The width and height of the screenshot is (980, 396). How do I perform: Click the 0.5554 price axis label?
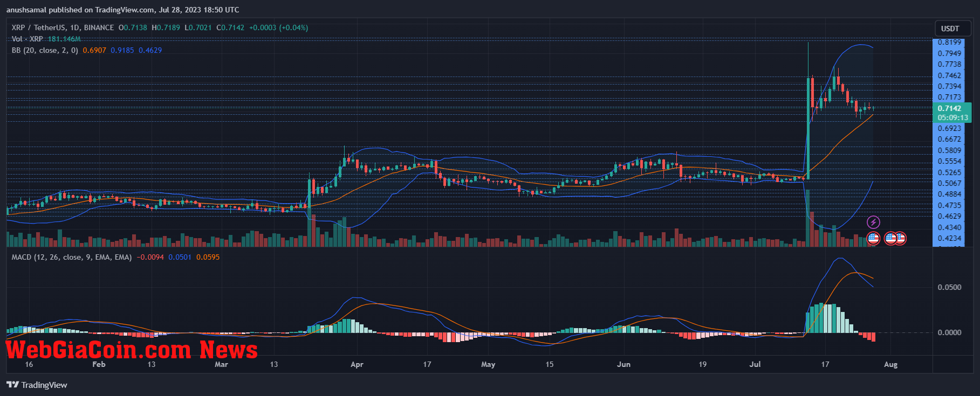pos(949,161)
